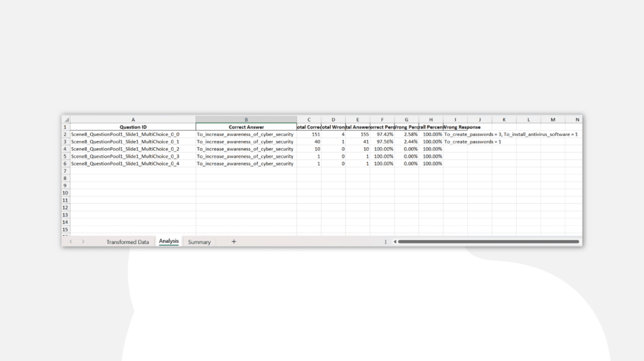Image resolution: width=644 pixels, height=361 pixels.
Task: Select column M header
Action: [x=553, y=119]
